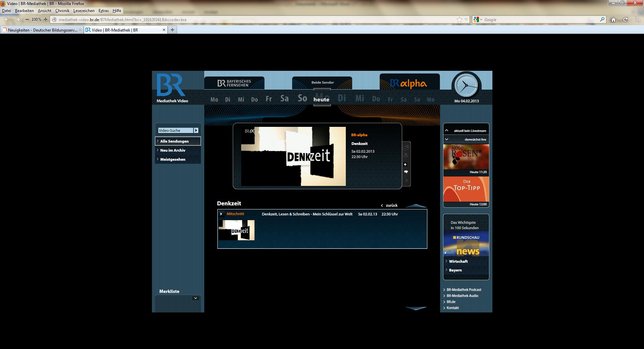Zoom out with the browser minus button
Viewport: 644px width, 349px height.
[27, 19]
